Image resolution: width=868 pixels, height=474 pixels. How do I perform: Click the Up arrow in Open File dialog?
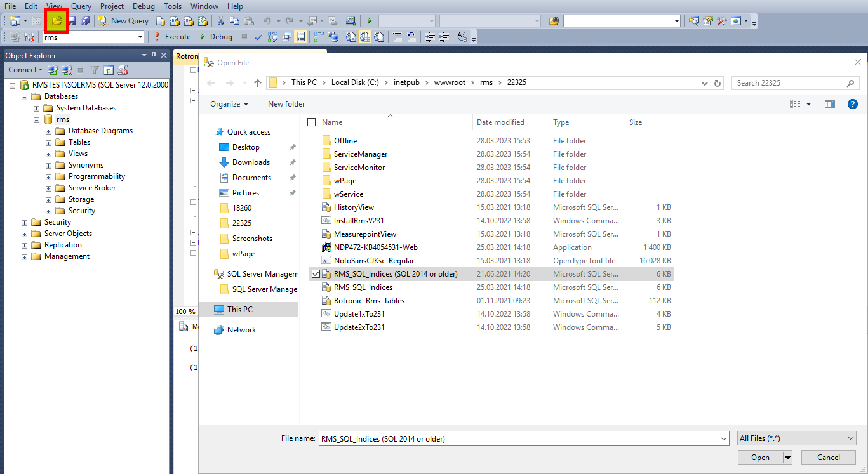257,83
